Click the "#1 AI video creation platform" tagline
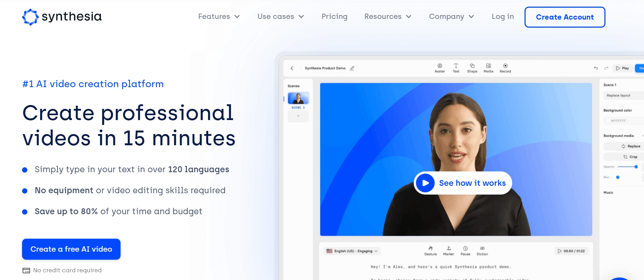The image size is (644, 280). coord(93,84)
